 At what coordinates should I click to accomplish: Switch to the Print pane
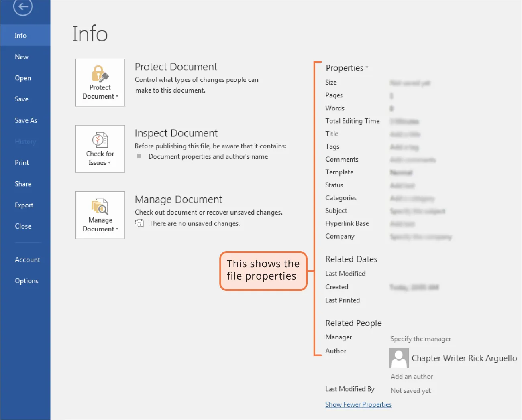tap(22, 162)
